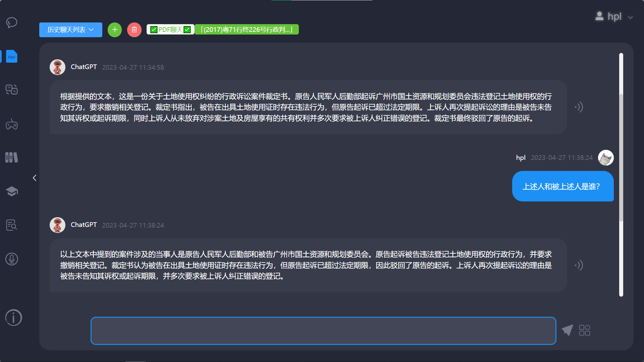Select the (2017)粤71行终226号 document tag
Viewport: 644px width, 362px height.
click(x=247, y=30)
